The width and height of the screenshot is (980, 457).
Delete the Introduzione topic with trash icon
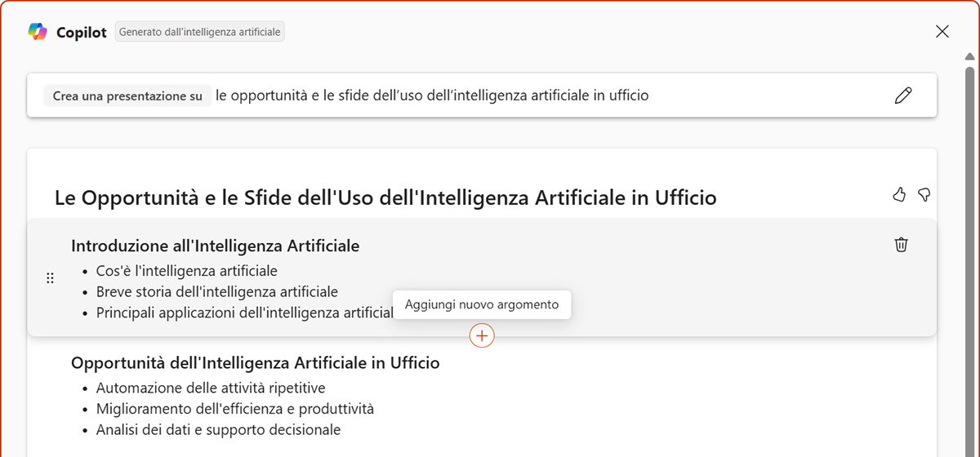pos(901,244)
